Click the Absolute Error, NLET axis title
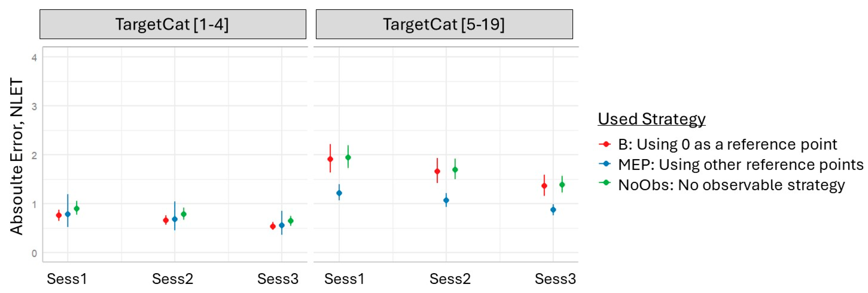This screenshot has width=868, height=293. [16, 156]
